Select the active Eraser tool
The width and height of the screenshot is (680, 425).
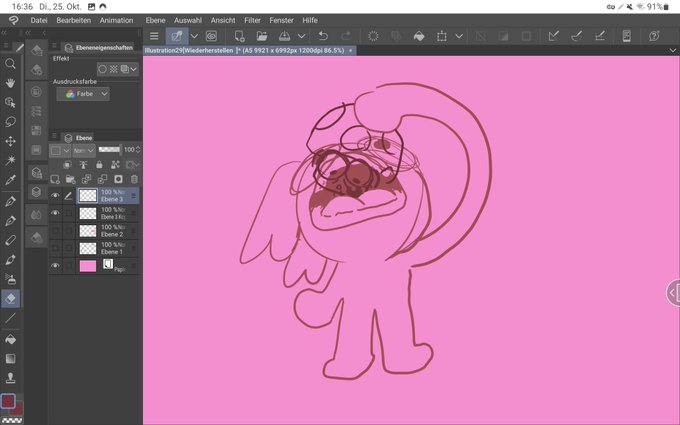(x=10, y=298)
